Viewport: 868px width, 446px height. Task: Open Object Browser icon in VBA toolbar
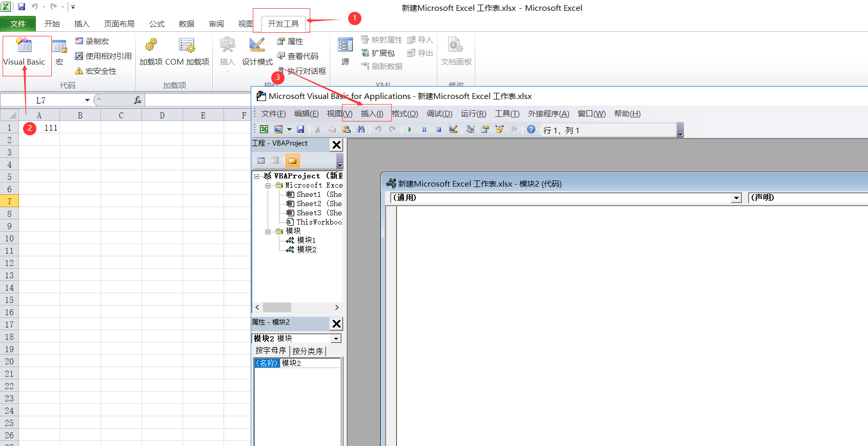499,130
